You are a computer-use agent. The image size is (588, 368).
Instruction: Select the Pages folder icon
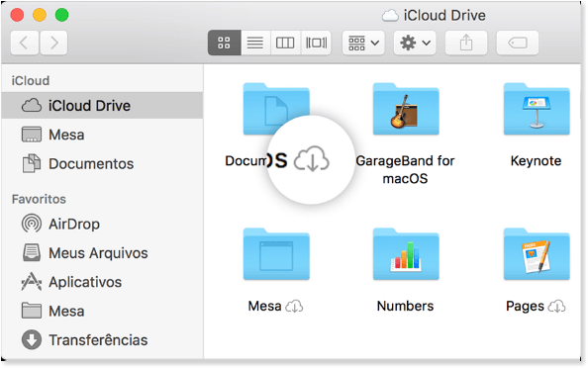point(537,254)
